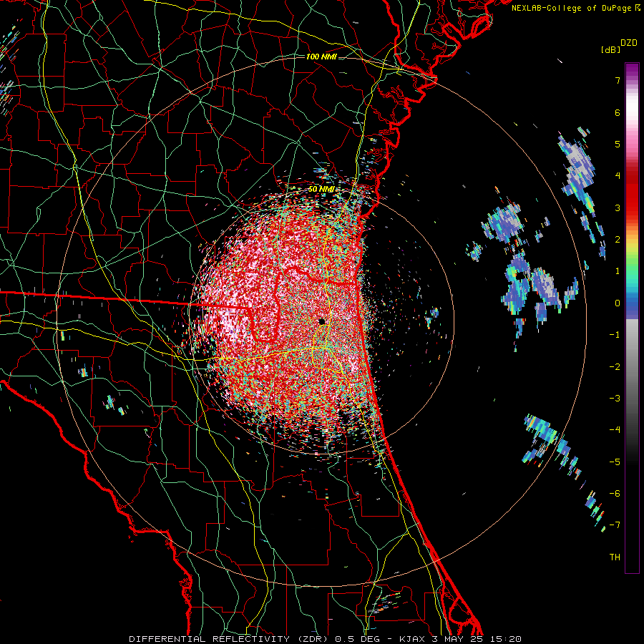Click the "TH" threshold label on the legend

click(615, 557)
